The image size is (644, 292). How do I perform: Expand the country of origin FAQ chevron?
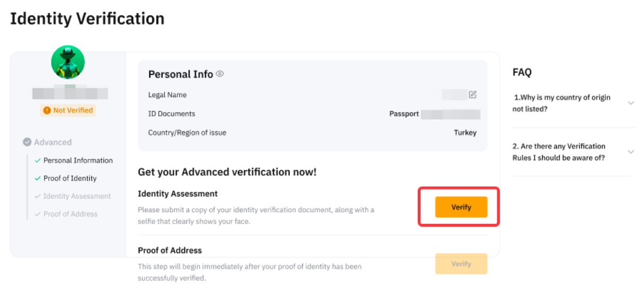[x=631, y=103]
